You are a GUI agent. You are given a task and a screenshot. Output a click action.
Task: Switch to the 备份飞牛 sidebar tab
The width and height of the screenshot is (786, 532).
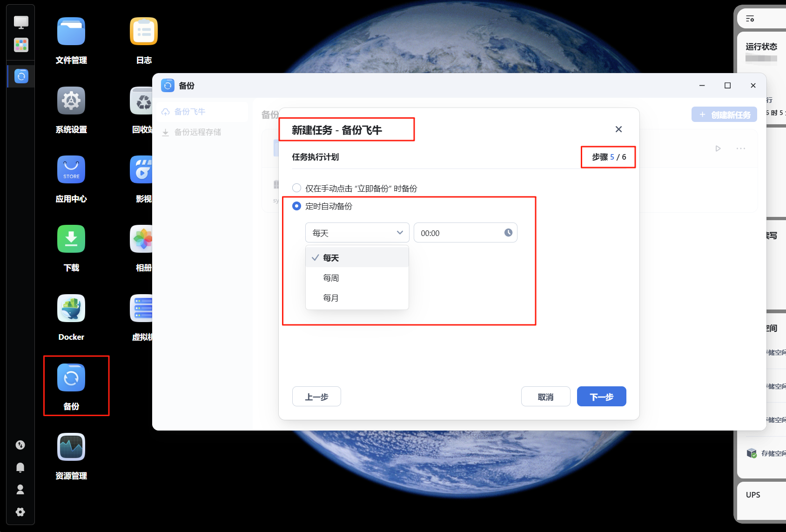(202, 112)
